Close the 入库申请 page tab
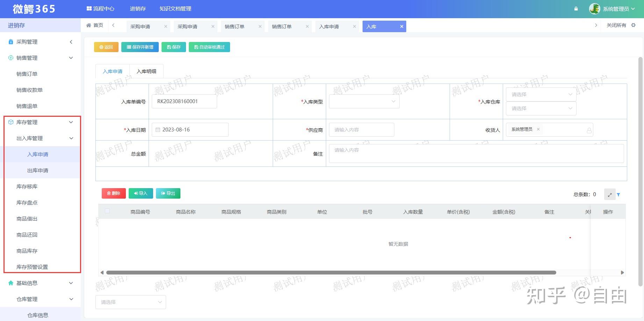The image size is (644, 321). click(x=355, y=27)
